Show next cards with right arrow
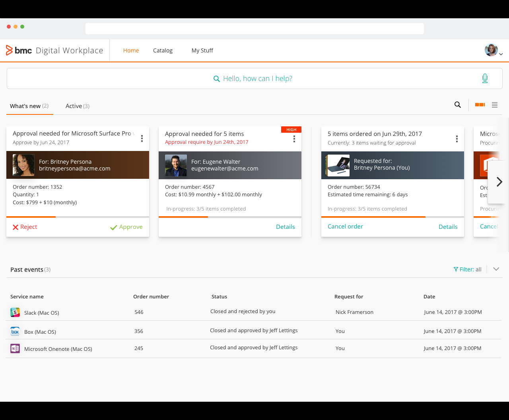Screen dimensions: 509x420 [499, 182]
